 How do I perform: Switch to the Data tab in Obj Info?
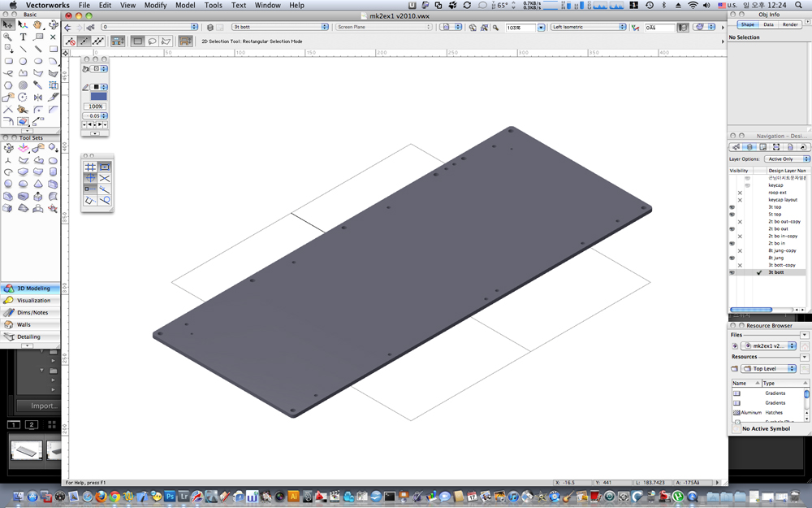pos(768,25)
